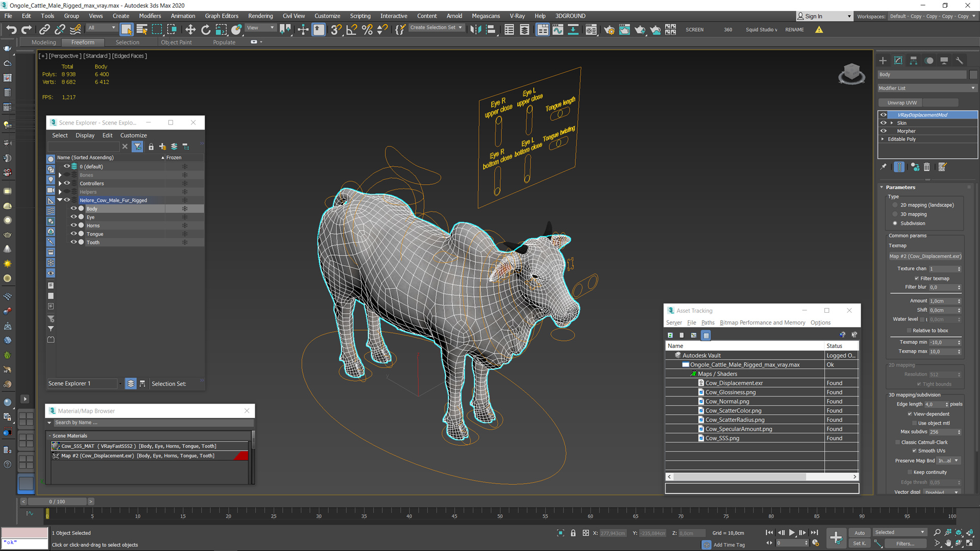Image resolution: width=980 pixels, height=551 pixels.
Task: Open the Modifier List dropdown
Action: point(927,88)
